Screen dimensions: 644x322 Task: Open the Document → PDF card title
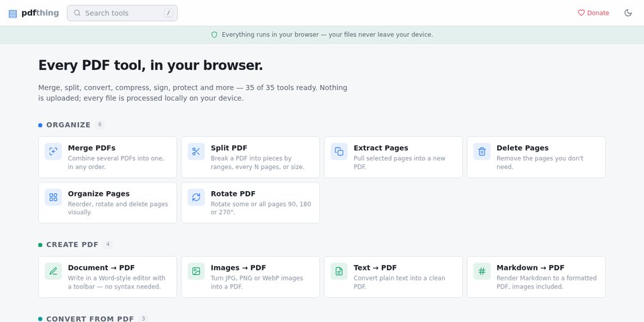pos(101,268)
